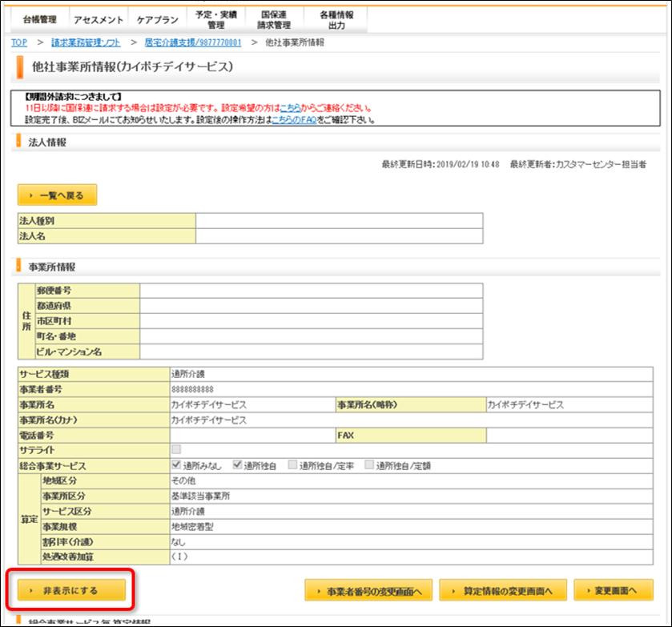672x627 pixels.
Task: Go to TOP breadcrumb link
Action: click(x=19, y=42)
